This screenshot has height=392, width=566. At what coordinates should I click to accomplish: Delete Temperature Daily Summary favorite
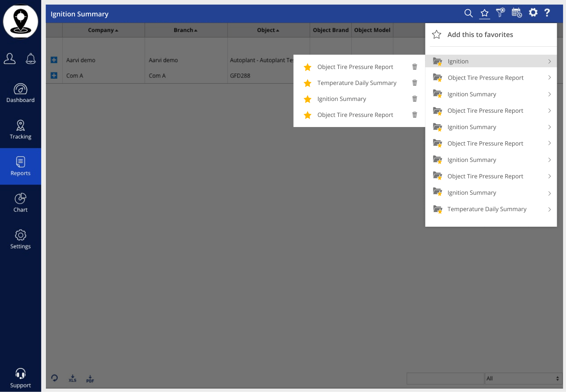[x=415, y=83]
